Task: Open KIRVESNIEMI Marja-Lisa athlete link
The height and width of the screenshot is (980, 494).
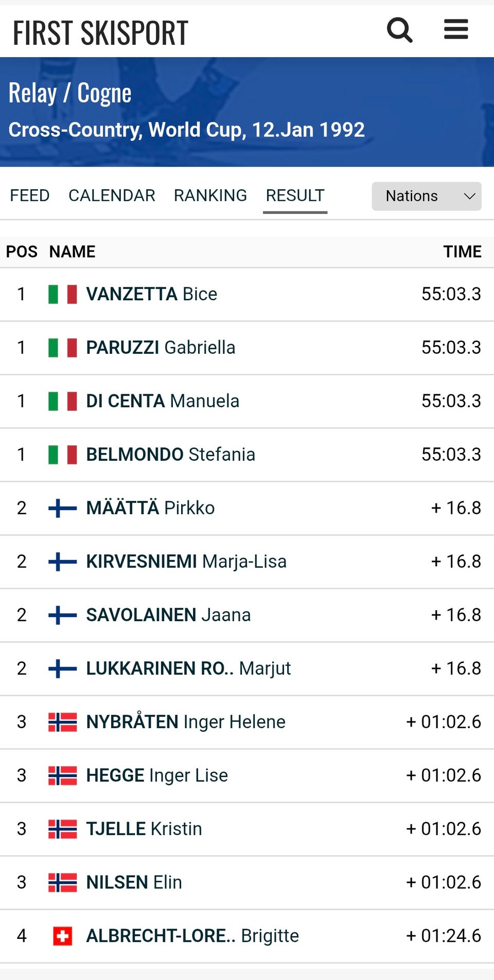Action: coord(186,561)
